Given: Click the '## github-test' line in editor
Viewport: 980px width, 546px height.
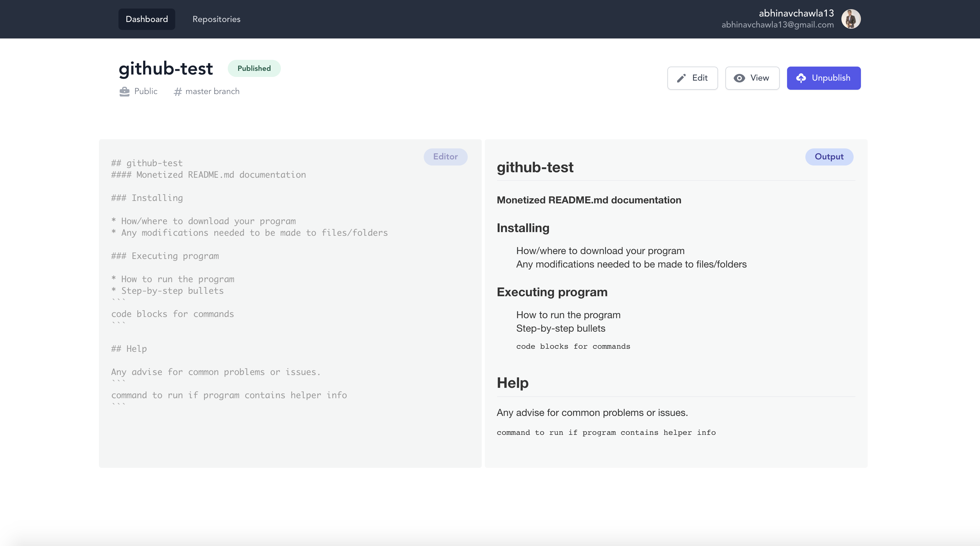Looking at the screenshot, I should tap(147, 163).
